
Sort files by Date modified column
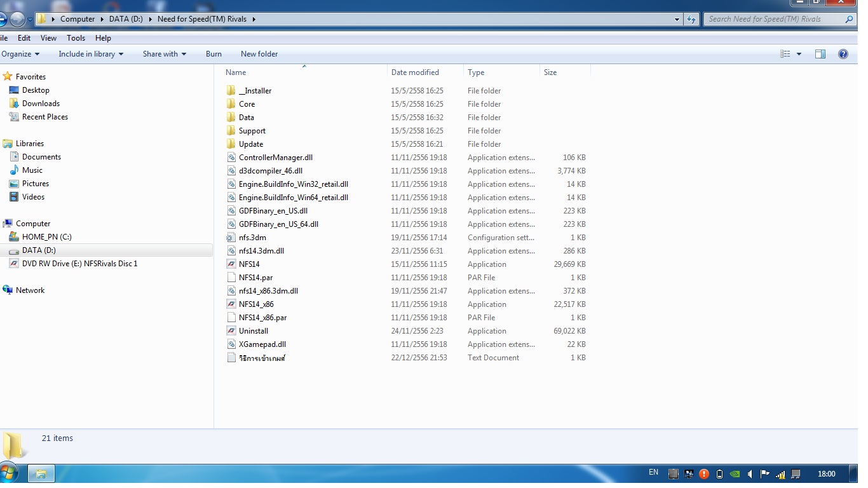click(x=415, y=72)
